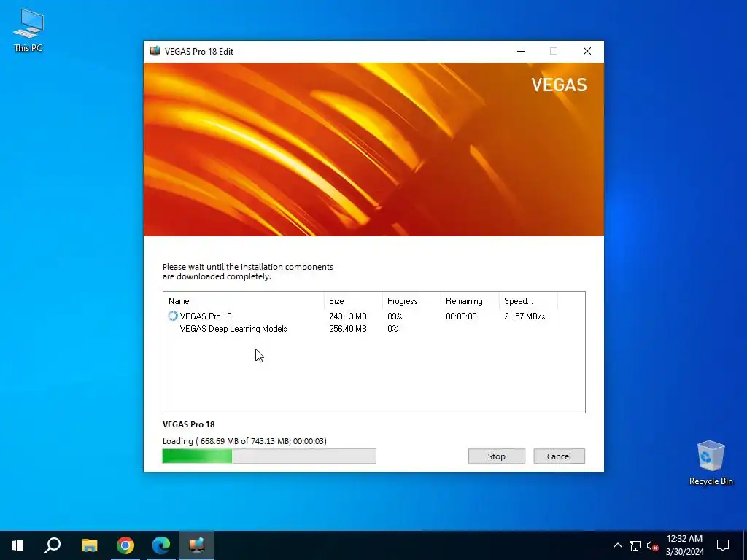This screenshot has height=560, width=747.
Task: Launch Google Chrome from the taskbar
Action: coord(125,545)
